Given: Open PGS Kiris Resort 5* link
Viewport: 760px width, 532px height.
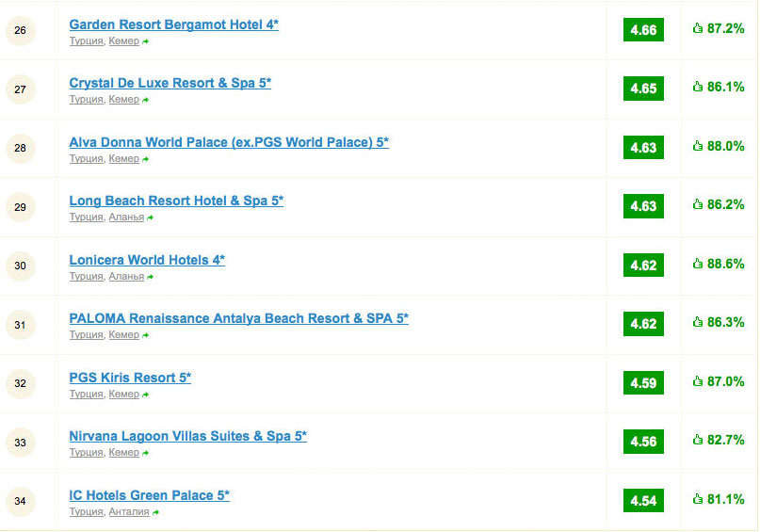Looking at the screenshot, I should (x=130, y=378).
